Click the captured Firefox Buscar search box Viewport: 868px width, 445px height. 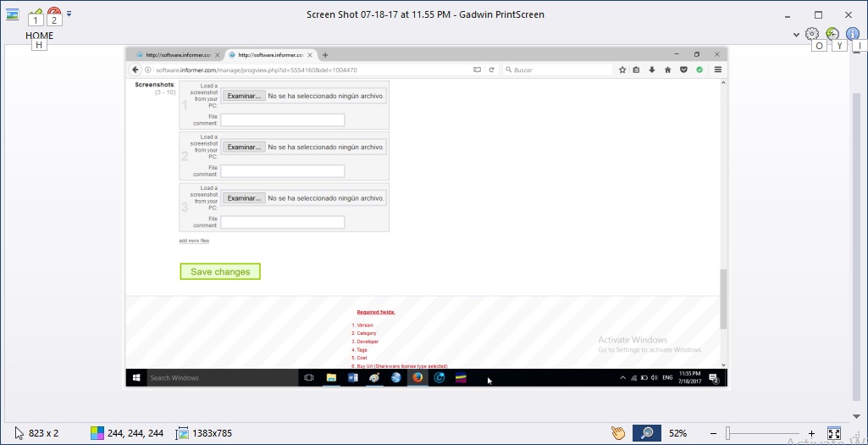558,70
